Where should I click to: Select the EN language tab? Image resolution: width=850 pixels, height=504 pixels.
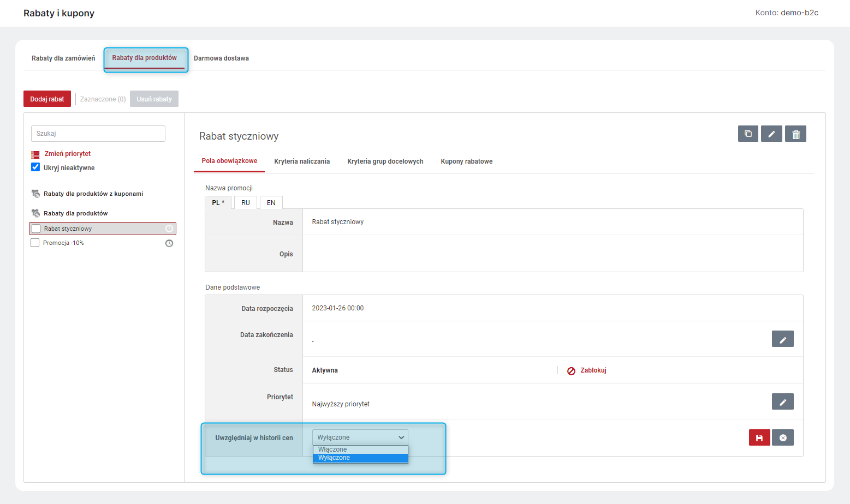pos(271,202)
